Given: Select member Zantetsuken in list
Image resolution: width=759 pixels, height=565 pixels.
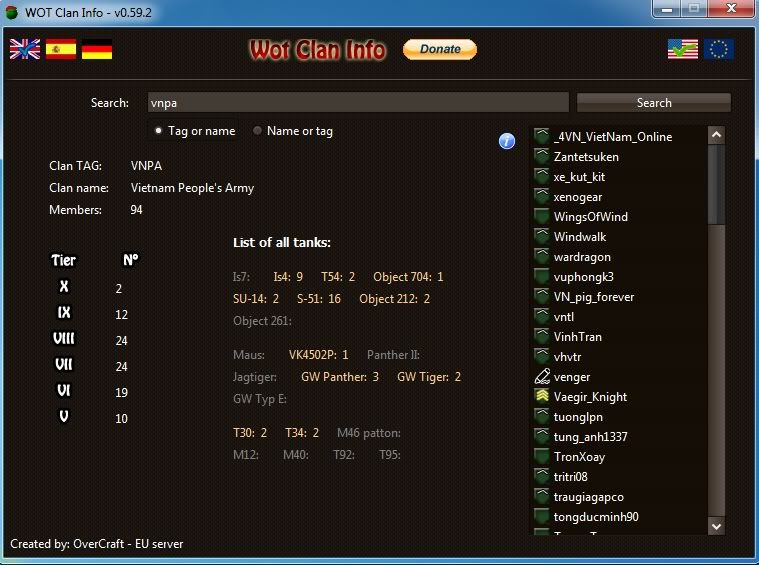Looking at the screenshot, I should coord(586,157).
